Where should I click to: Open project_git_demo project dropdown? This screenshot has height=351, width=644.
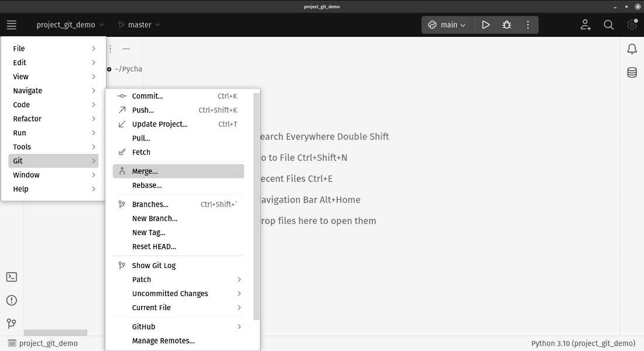tap(70, 25)
